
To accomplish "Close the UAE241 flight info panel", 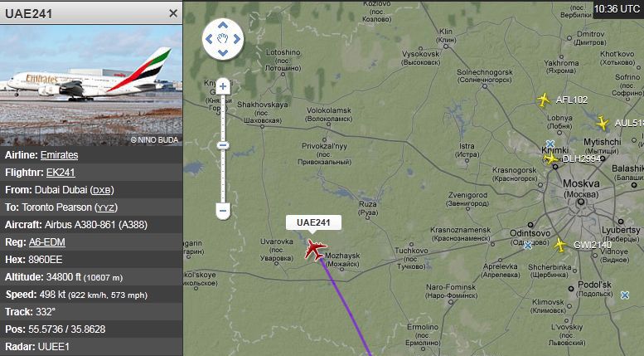I will coord(173,13).
